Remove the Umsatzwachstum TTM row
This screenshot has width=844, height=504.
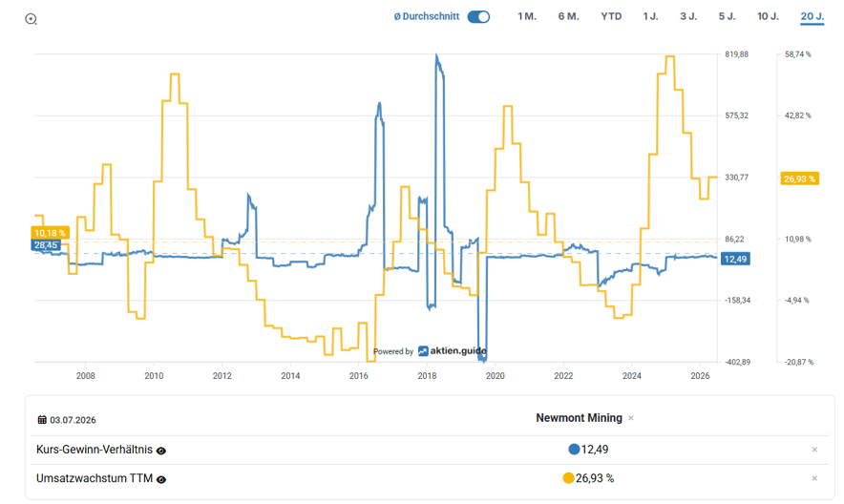click(x=814, y=478)
